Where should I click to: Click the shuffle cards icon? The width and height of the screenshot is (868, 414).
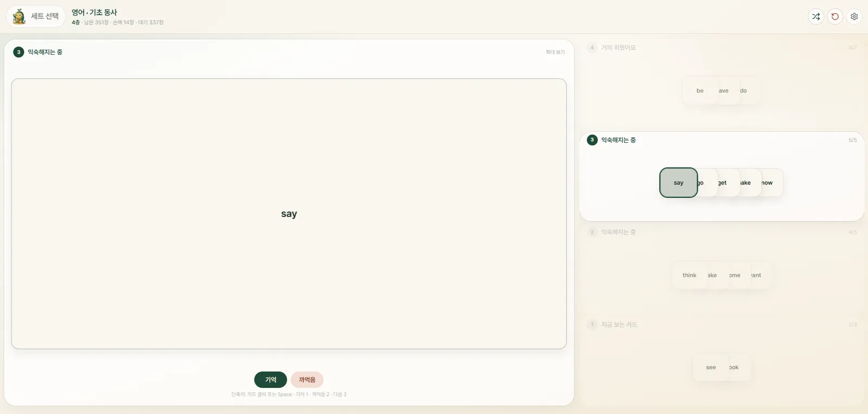816,16
